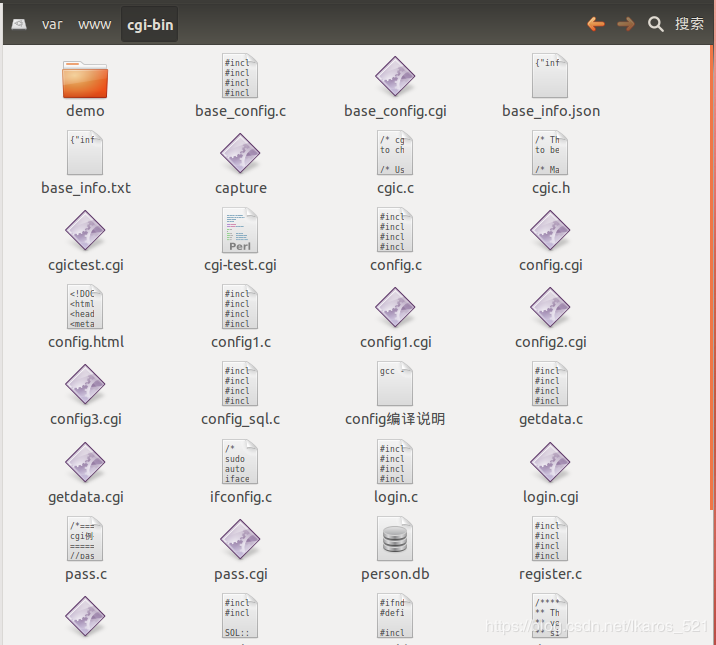Select the base_config.c file icon
The height and width of the screenshot is (645, 716).
coord(240,76)
